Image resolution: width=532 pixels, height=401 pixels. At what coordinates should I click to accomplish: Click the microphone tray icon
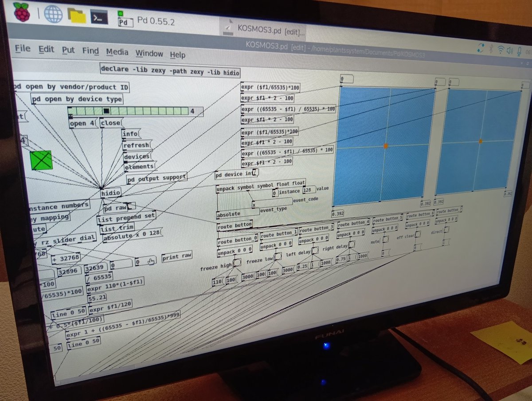519,51
